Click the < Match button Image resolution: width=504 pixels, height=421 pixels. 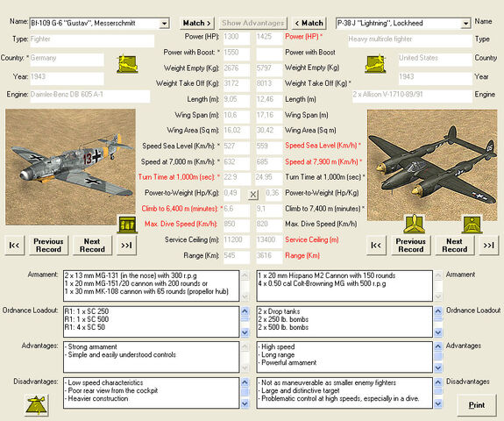coord(309,23)
